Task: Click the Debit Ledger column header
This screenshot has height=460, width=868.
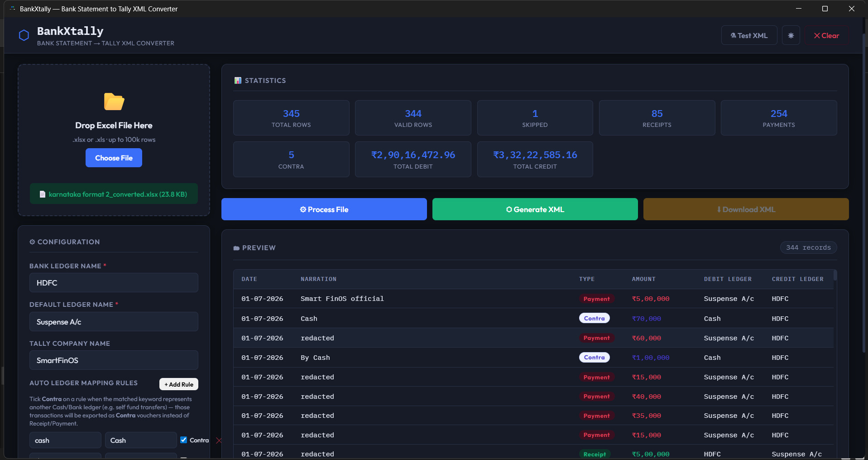Action: point(728,279)
